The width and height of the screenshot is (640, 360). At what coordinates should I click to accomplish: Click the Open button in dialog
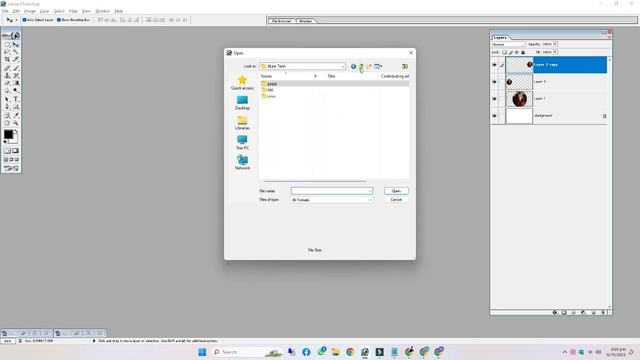pyautogui.click(x=396, y=191)
